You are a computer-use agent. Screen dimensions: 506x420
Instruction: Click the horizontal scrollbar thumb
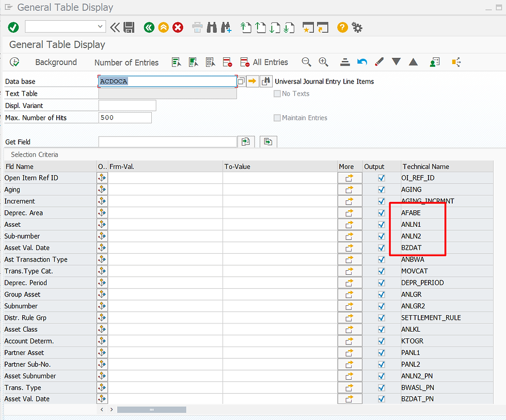[152, 410]
